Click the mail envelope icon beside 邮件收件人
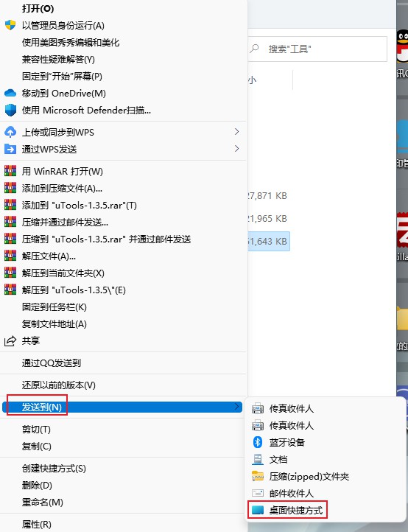The width and height of the screenshot is (408, 532). point(258,493)
